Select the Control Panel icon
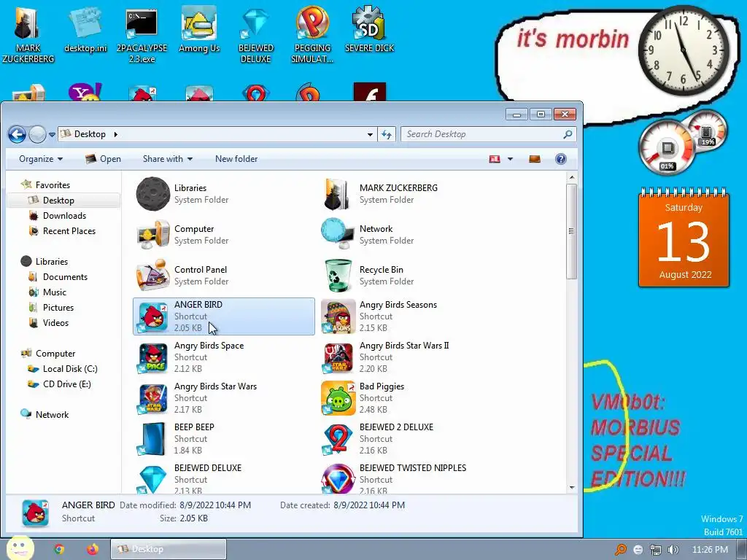Viewport: 747px width, 560px height. (152, 275)
